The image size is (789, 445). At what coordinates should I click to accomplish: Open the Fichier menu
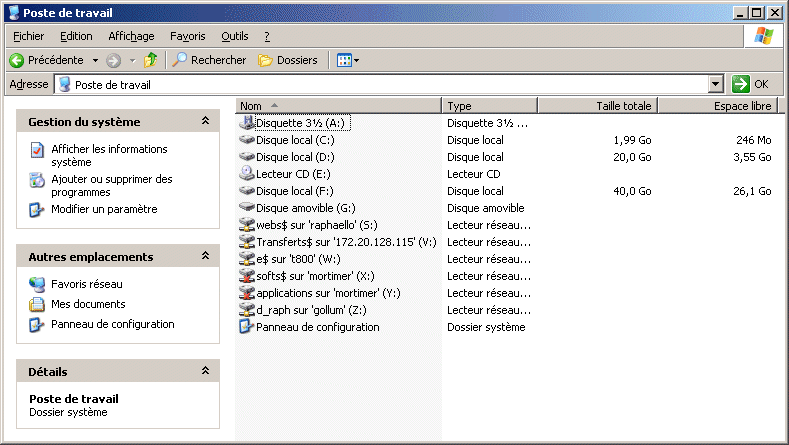click(x=28, y=36)
